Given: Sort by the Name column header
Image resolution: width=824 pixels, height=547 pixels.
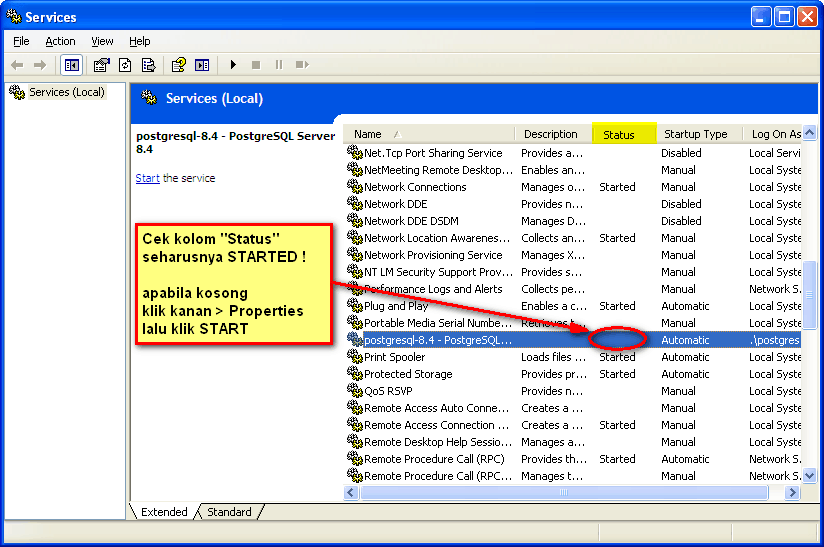Looking at the screenshot, I should (x=429, y=134).
